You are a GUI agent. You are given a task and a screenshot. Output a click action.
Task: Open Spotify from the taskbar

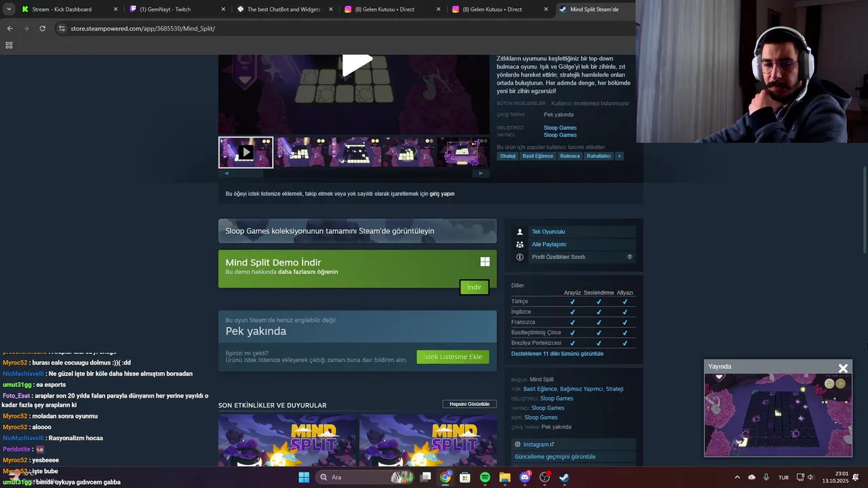click(x=485, y=477)
